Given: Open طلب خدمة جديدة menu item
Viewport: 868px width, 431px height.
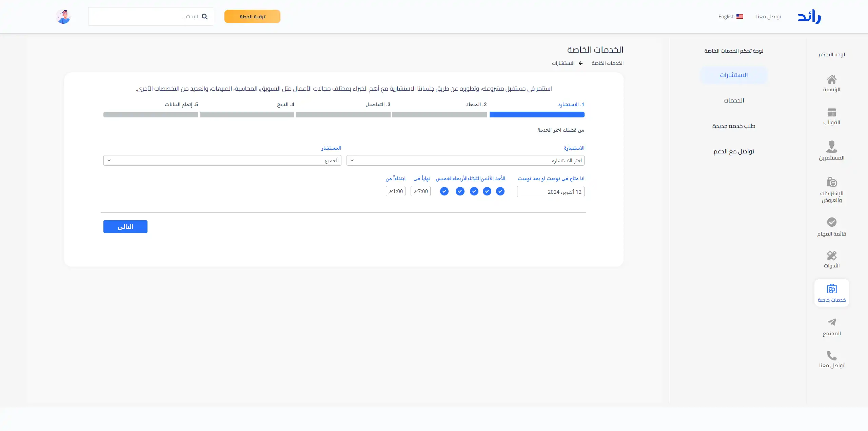Looking at the screenshot, I should coord(733,126).
